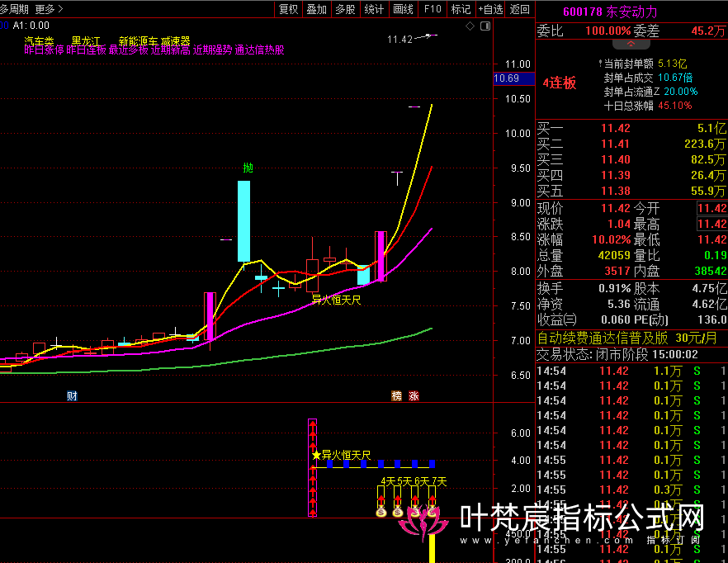Click the 通达信热股 tag
The image size is (728, 563).
[x=259, y=50]
